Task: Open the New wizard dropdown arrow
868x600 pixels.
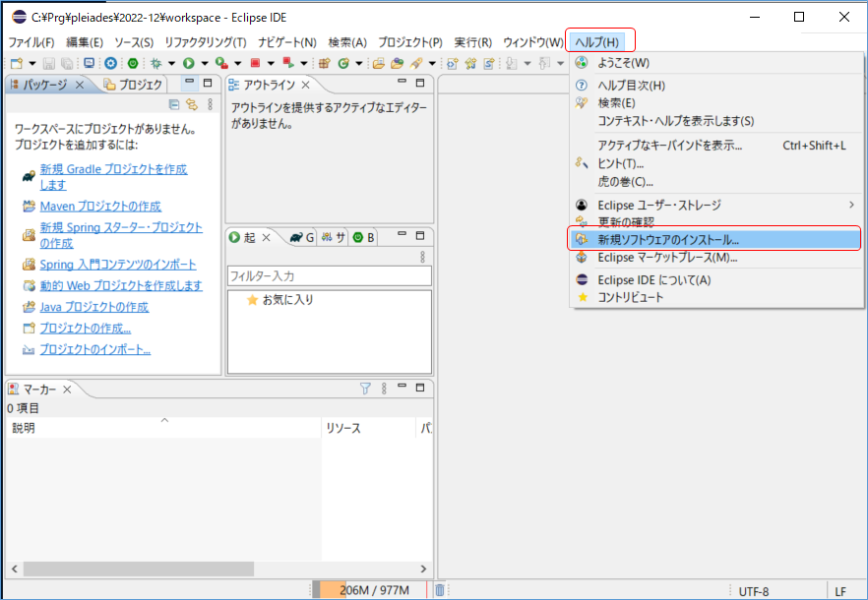Action: 32,64
